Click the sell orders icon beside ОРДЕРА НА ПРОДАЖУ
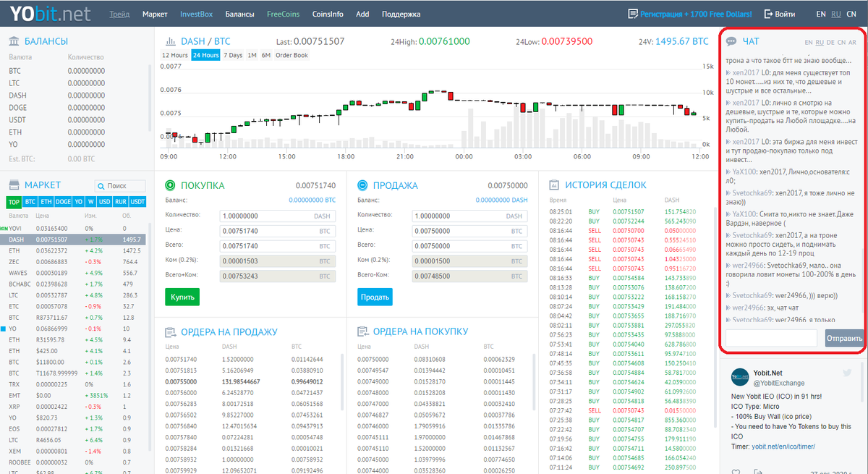Image resolution: width=868 pixels, height=474 pixels. click(171, 332)
